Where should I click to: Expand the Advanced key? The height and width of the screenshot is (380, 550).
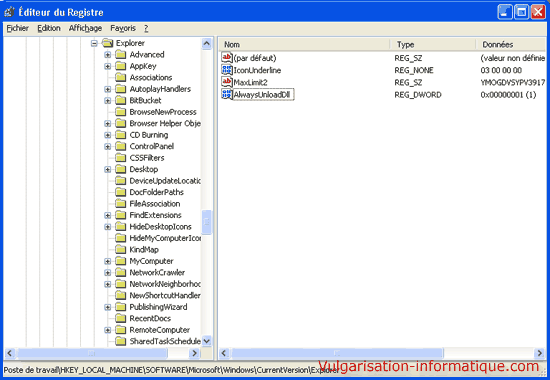click(108, 55)
